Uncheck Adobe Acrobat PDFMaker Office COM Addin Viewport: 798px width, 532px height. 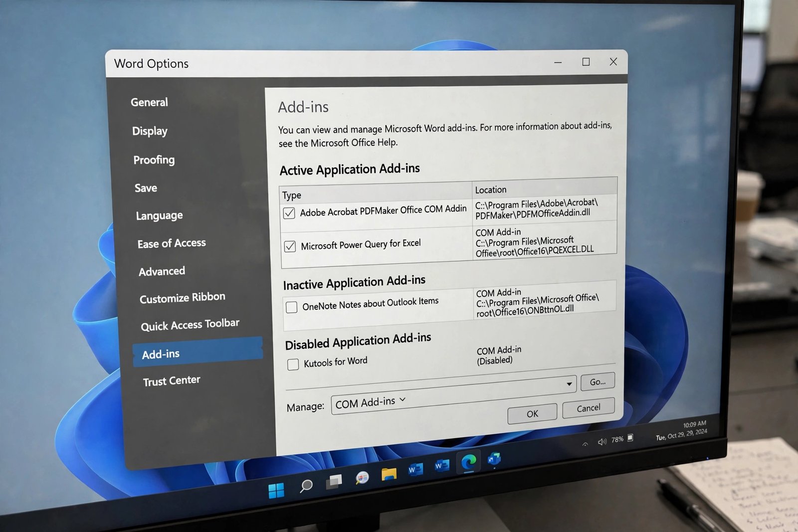coord(289,213)
